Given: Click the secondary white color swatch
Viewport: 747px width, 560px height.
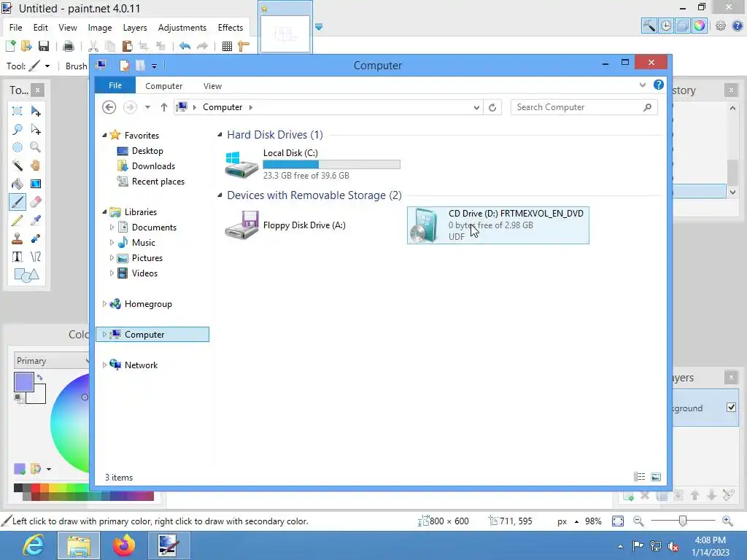Looking at the screenshot, I should 39,396.
